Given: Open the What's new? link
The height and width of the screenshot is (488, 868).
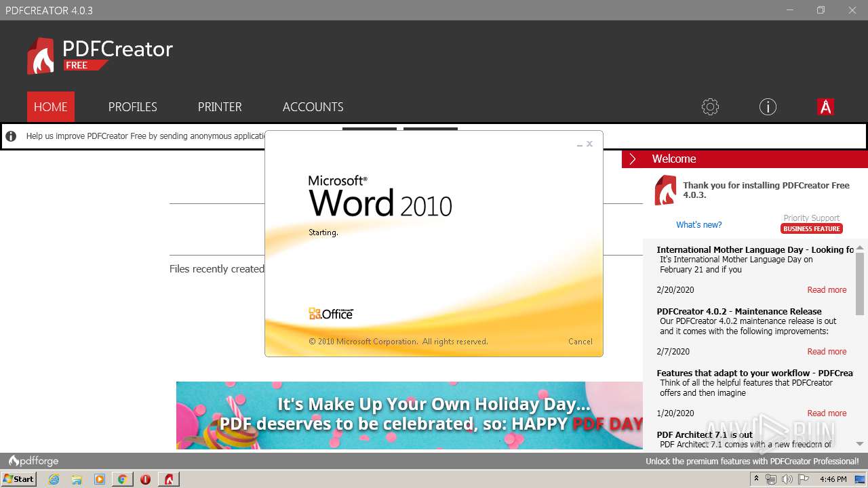Looking at the screenshot, I should (x=699, y=225).
